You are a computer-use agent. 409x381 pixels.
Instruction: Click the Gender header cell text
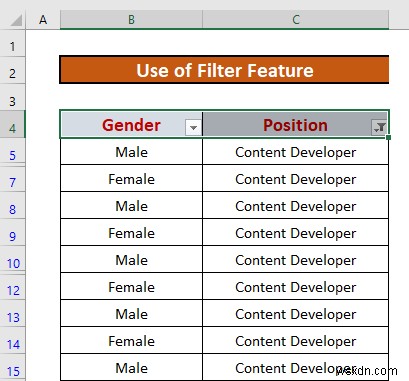coord(131,125)
